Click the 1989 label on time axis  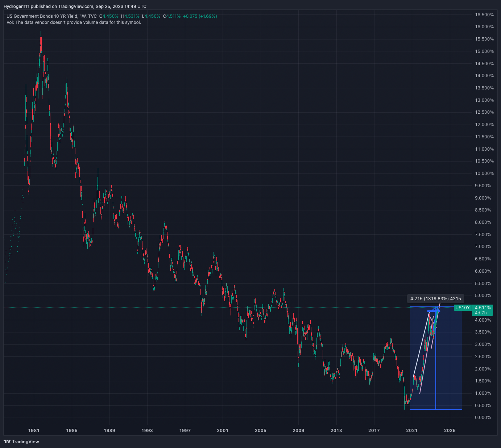coord(109,431)
